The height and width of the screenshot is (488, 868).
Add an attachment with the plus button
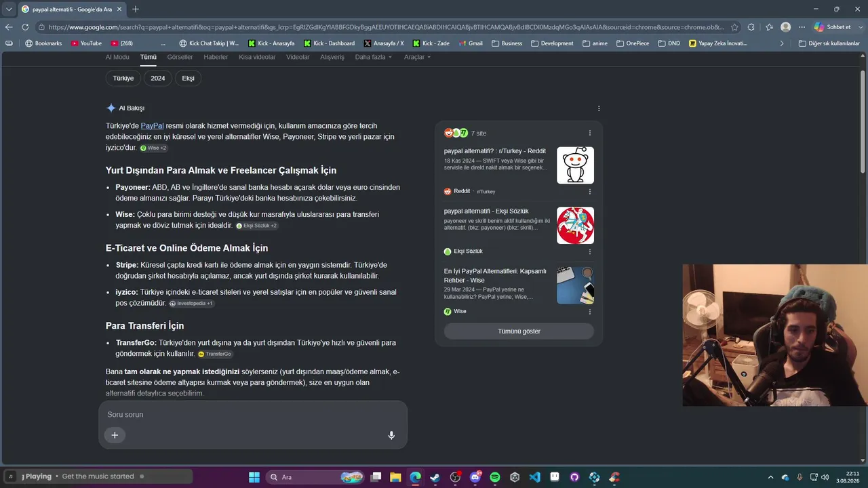pos(115,435)
